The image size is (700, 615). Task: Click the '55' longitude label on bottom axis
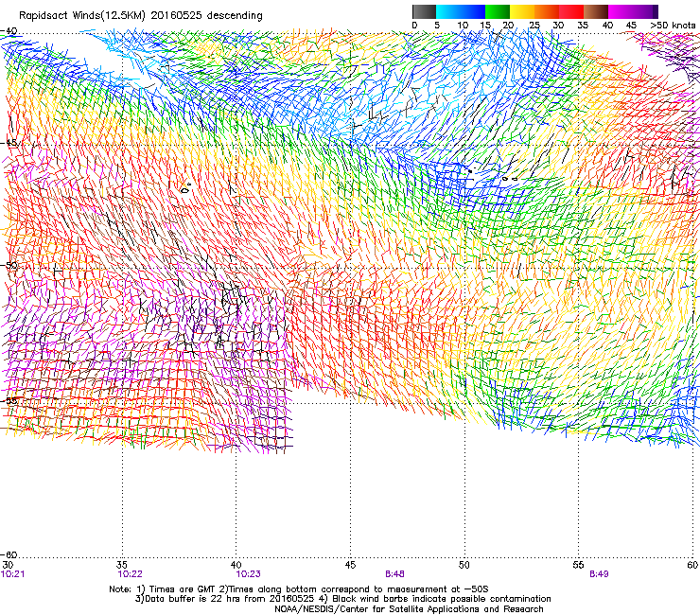(578, 565)
